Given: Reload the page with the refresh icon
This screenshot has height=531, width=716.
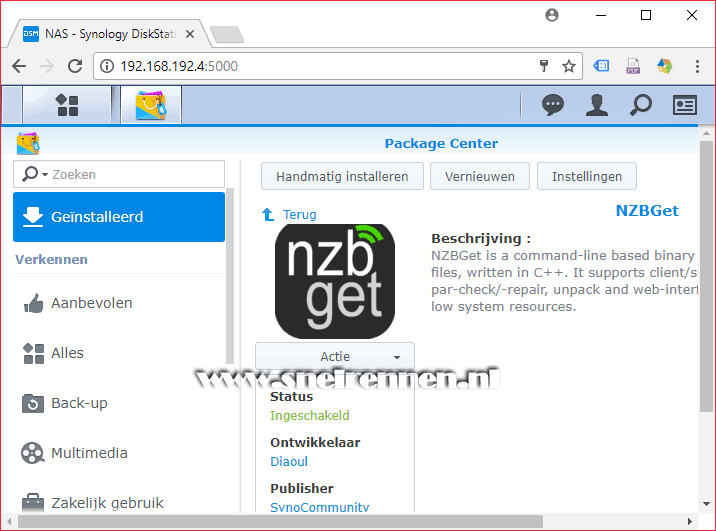Looking at the screenshot, I should point(75,66).
